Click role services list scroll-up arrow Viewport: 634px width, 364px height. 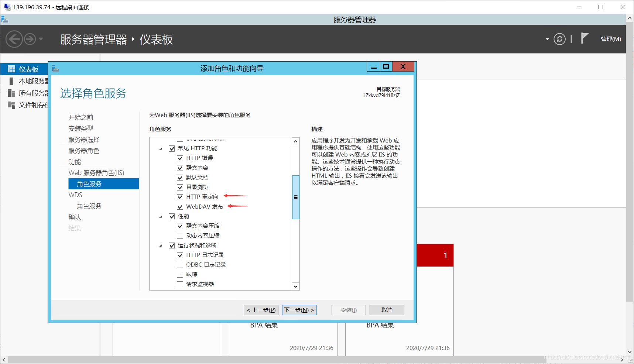pos(295,141)
